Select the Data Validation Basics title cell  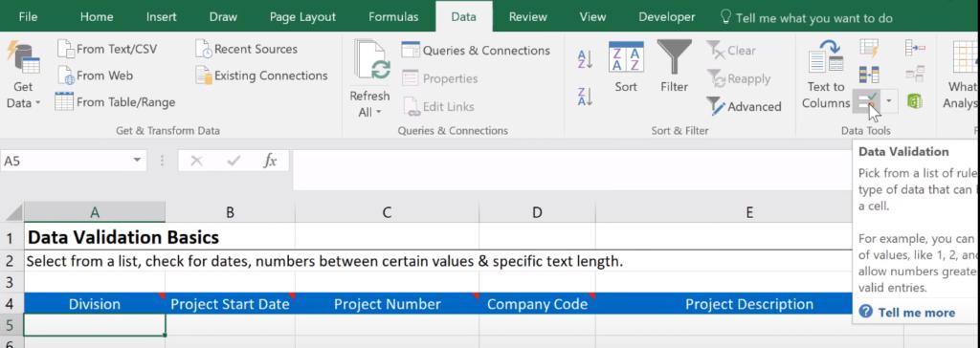(95, 237)
